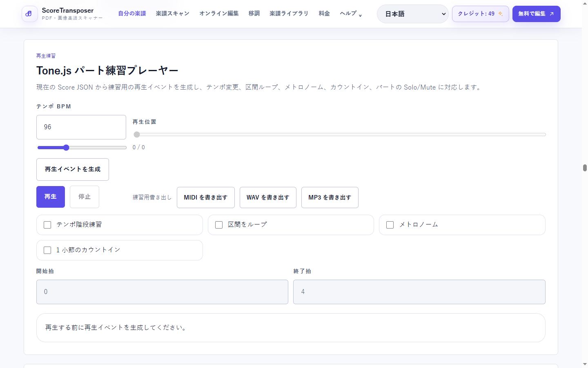
Task: Click the arrow icon in 無料で編集 button
Action: pos(552,14)
